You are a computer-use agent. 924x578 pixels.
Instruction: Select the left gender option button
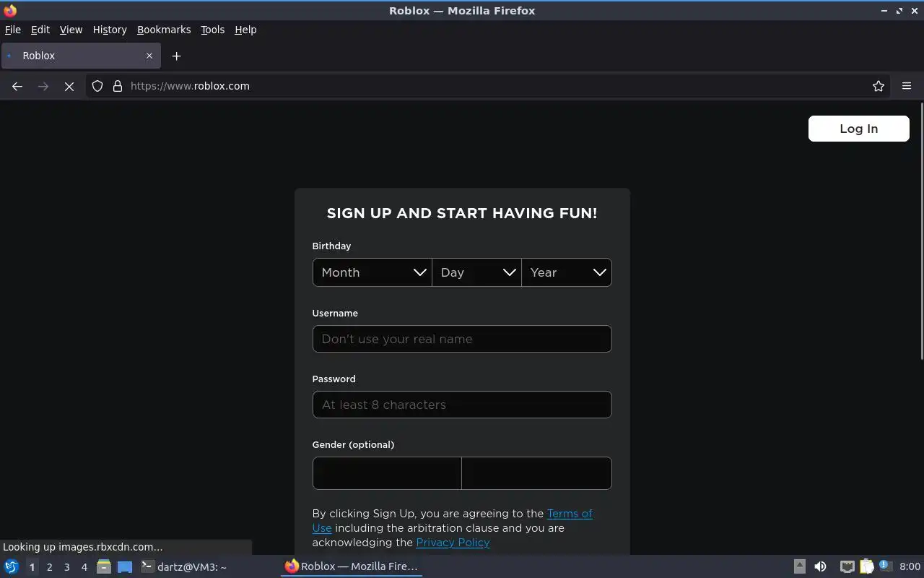[x=387, y=473]
